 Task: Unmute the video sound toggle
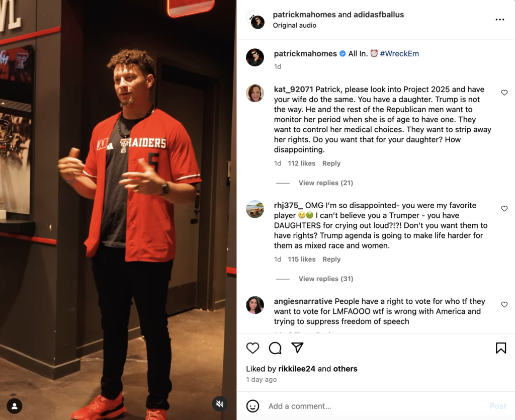click(220, 403)
